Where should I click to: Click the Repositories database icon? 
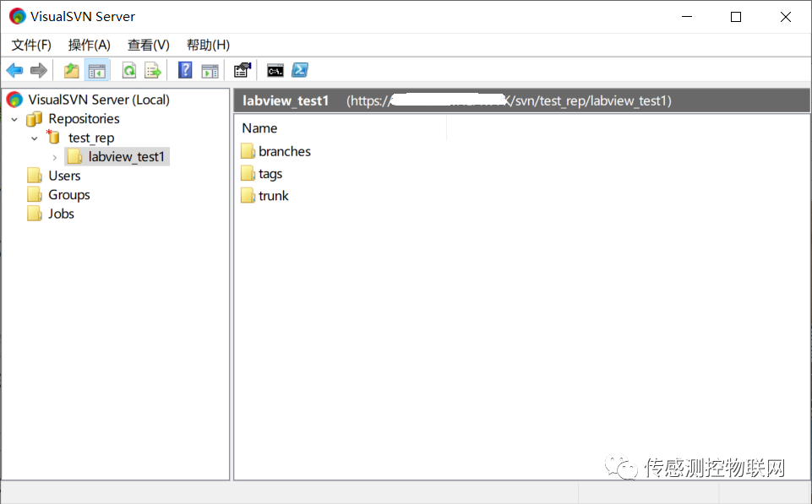34,119
